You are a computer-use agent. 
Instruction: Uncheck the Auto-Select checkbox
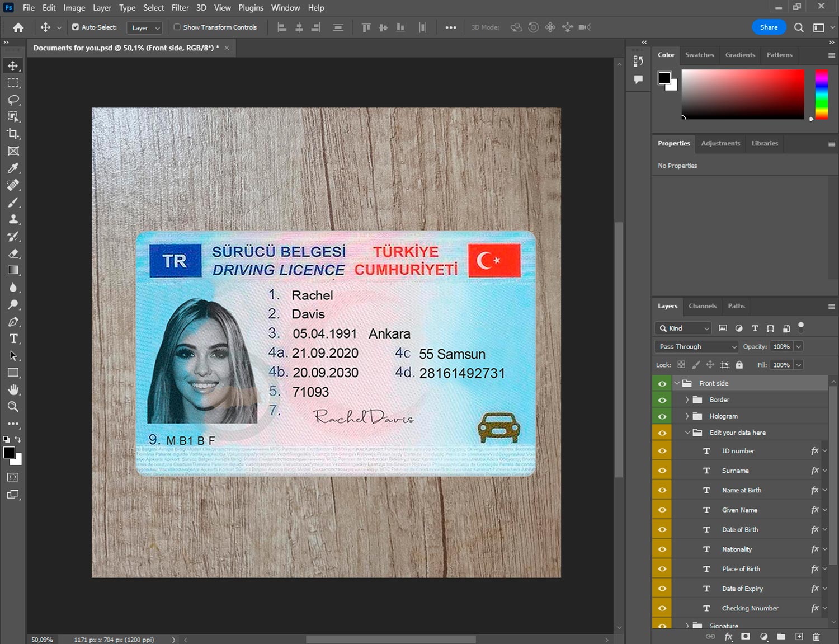(x=76, y=27)
